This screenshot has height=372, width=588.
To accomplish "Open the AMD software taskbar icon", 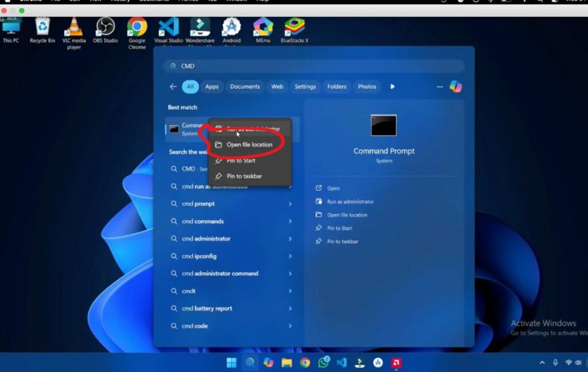I will point(396,363).
